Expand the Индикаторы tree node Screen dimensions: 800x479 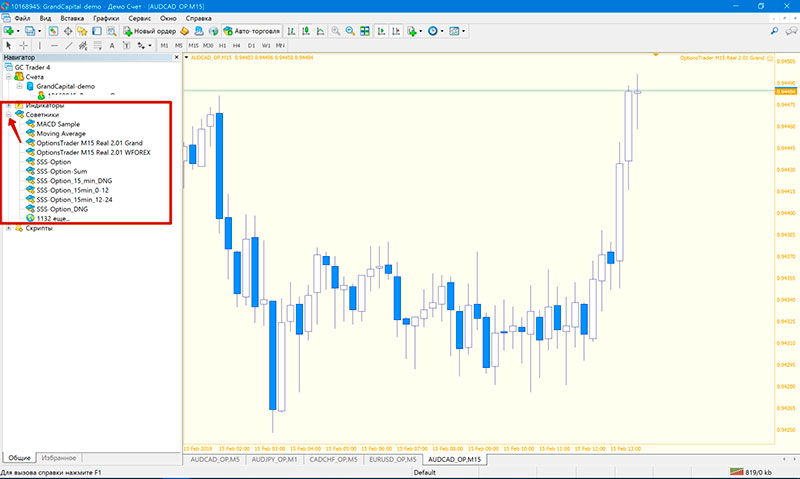(x=9, y=105)
